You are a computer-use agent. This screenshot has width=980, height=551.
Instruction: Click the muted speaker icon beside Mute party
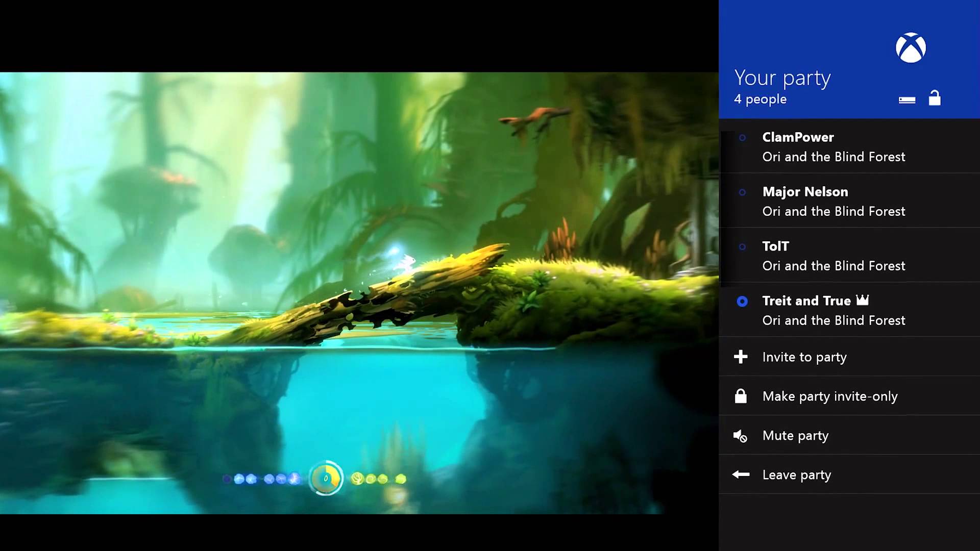pyautogui.click(x=740, y=436)
